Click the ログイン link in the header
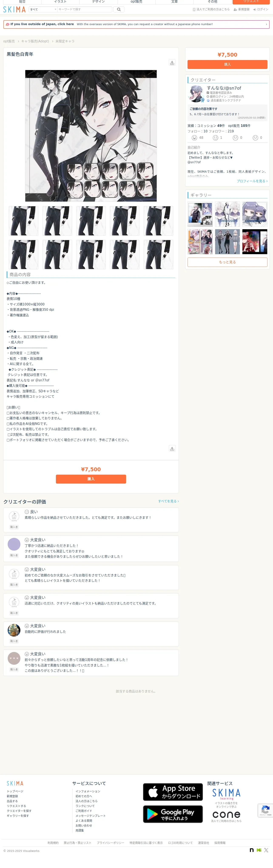Screen dimensions: 273x868 coord(261,9)
